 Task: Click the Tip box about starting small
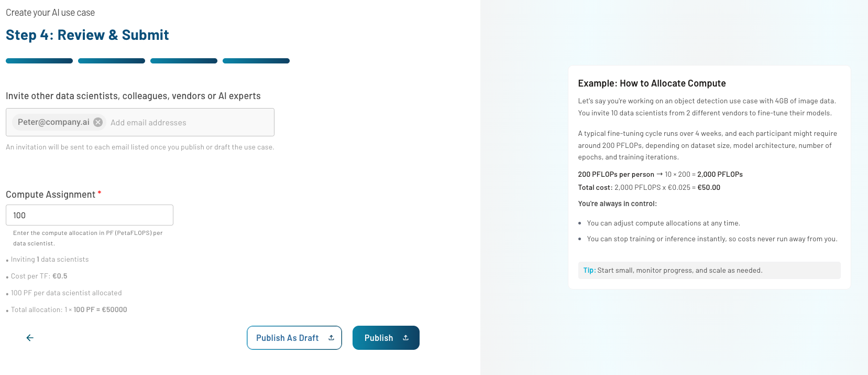[x=709, y=271]
